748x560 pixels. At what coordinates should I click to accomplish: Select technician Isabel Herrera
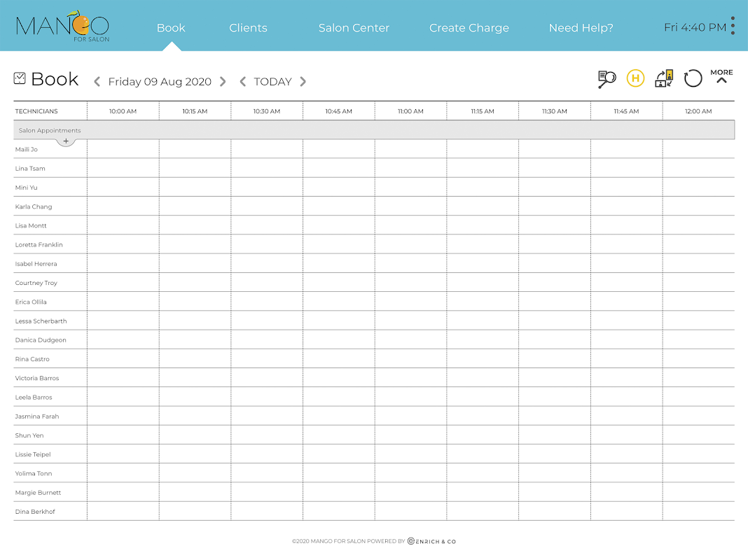tap(36, 264)
